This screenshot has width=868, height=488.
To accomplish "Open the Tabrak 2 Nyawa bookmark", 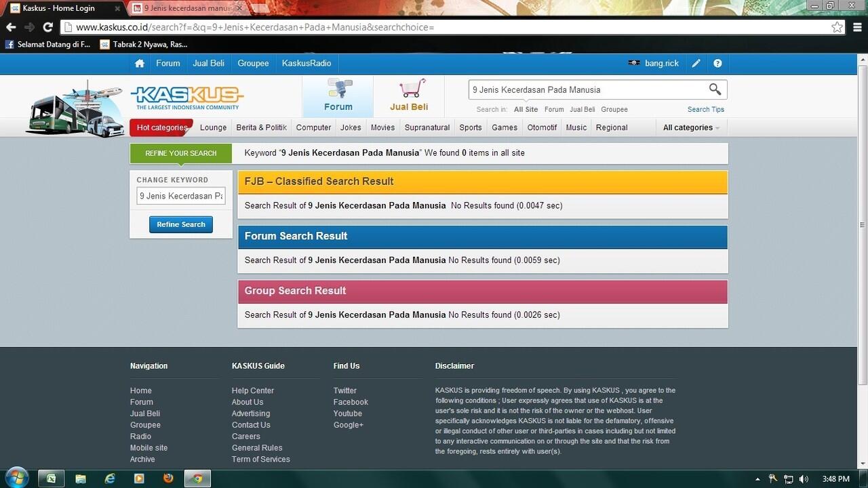I will point(144,45).
